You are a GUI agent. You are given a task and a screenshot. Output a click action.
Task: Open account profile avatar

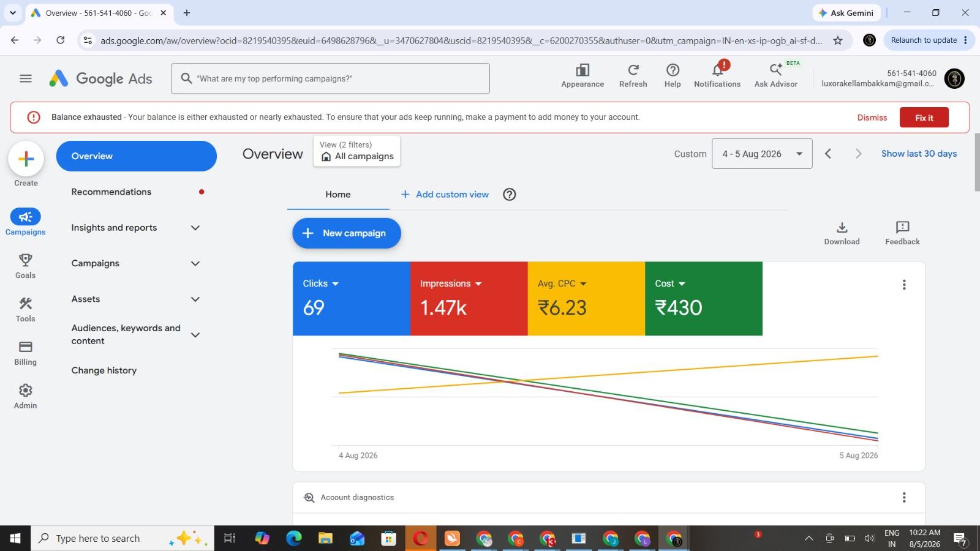tap(954, 78)
